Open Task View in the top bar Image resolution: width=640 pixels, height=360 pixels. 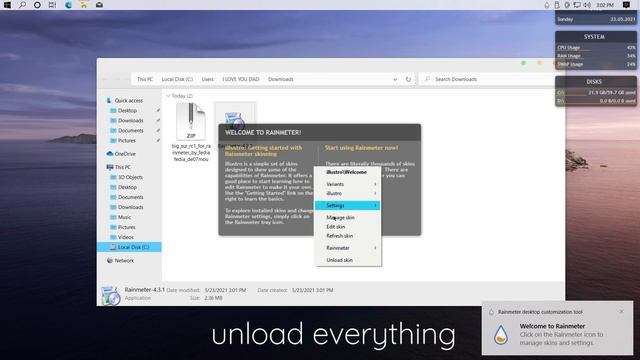point(52,5)
